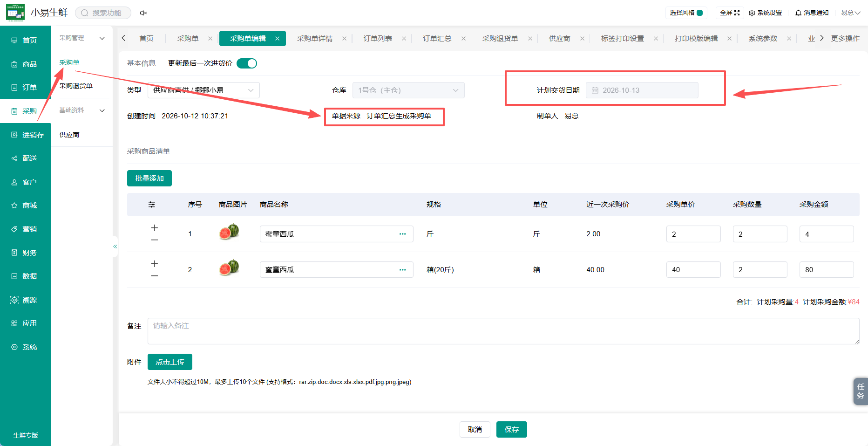Click column settings icon in table header

(152, 205)
